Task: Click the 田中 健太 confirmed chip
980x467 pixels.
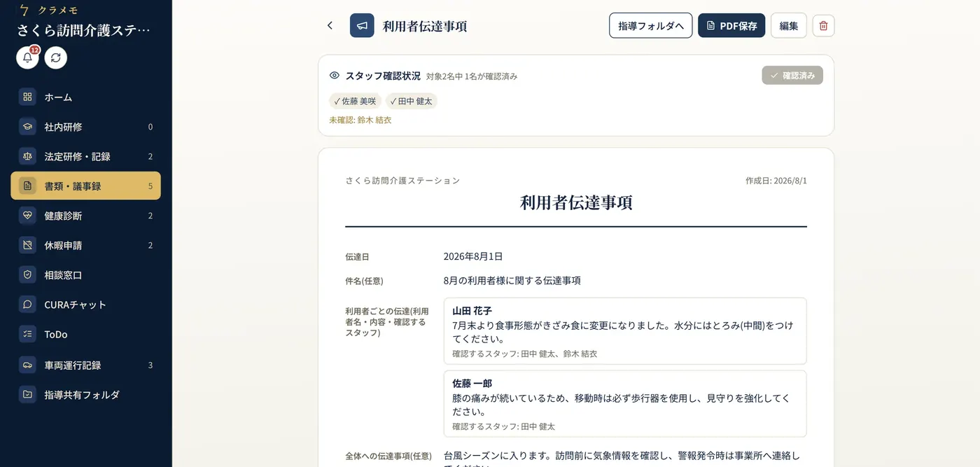Action: (x=412, y=101)
